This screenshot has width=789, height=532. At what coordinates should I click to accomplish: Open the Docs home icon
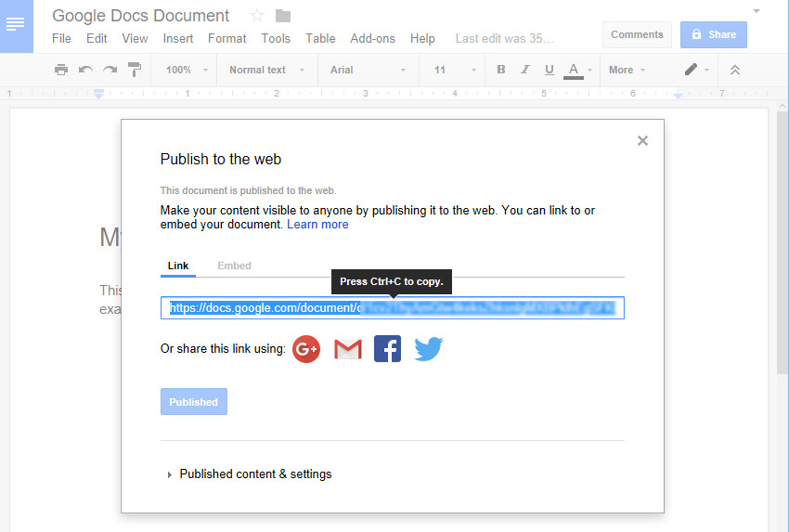tap(16, 26)
